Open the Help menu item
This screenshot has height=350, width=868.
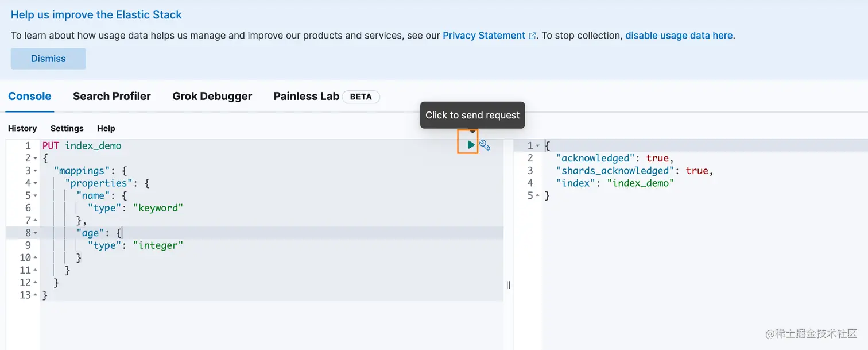pyautogui.click(x=106, y=129)
